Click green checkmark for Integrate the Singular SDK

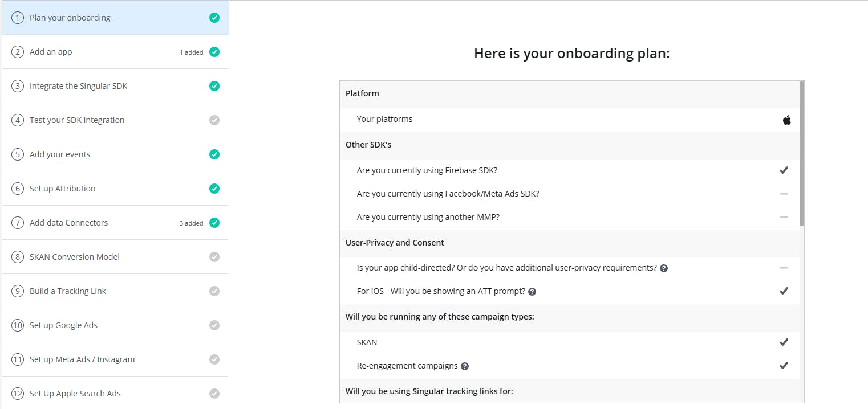coord(214,86)
